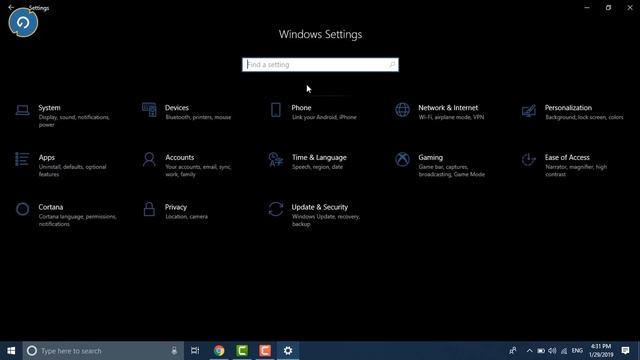The image size is (640, 360).
Task: Open the Wi-Fi network tray icon
Action: [x=564, y=351]
